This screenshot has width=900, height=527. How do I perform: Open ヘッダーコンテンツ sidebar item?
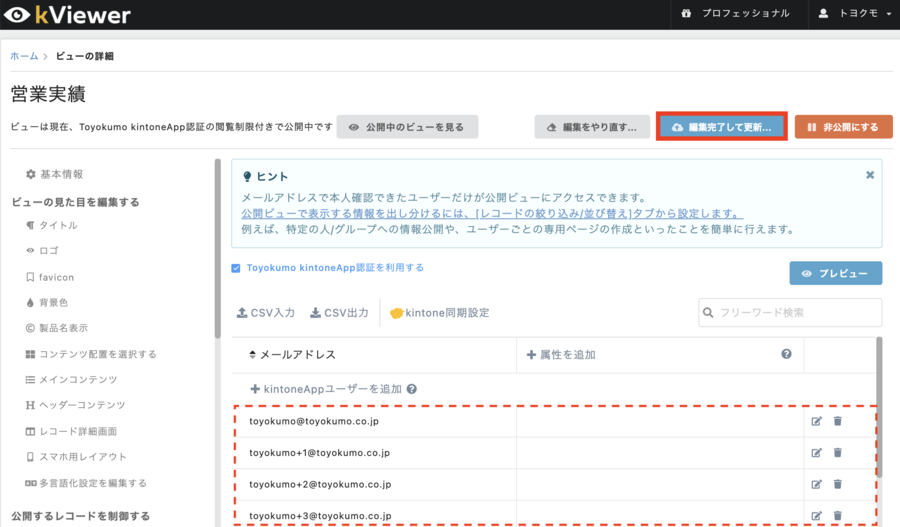(75, 405)
